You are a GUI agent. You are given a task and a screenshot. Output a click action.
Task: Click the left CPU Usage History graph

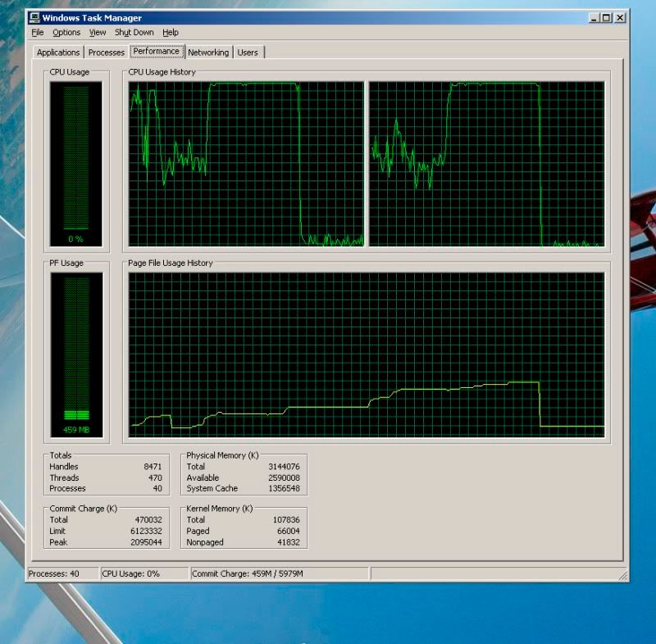point(246,164)
